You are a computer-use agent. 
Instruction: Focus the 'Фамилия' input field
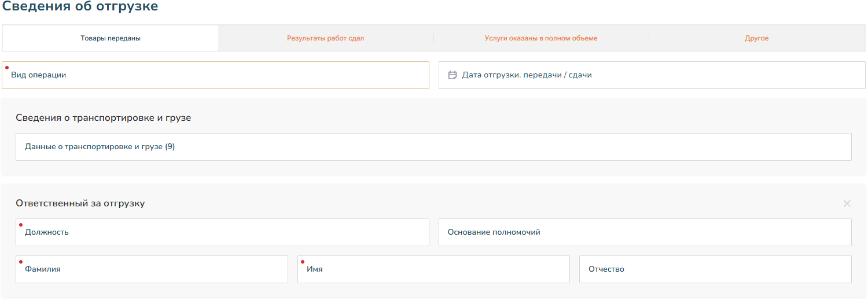pos(152,269)
